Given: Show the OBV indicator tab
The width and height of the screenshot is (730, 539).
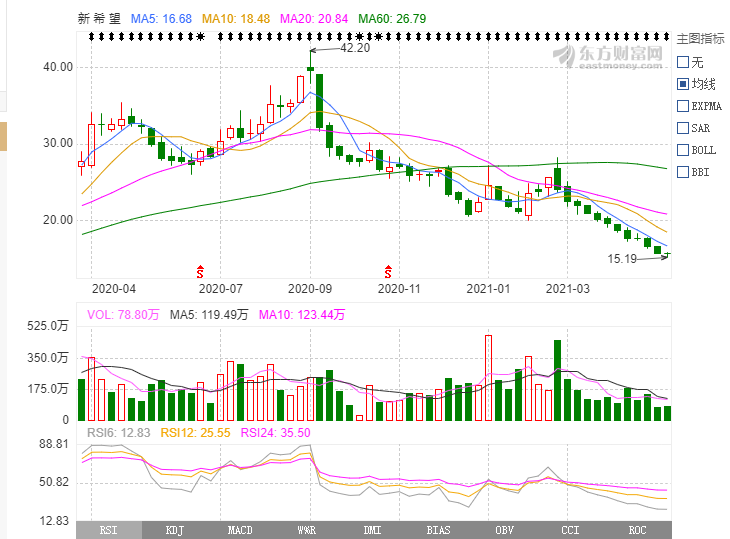Looking at the screenshot, I should [504, 530].
